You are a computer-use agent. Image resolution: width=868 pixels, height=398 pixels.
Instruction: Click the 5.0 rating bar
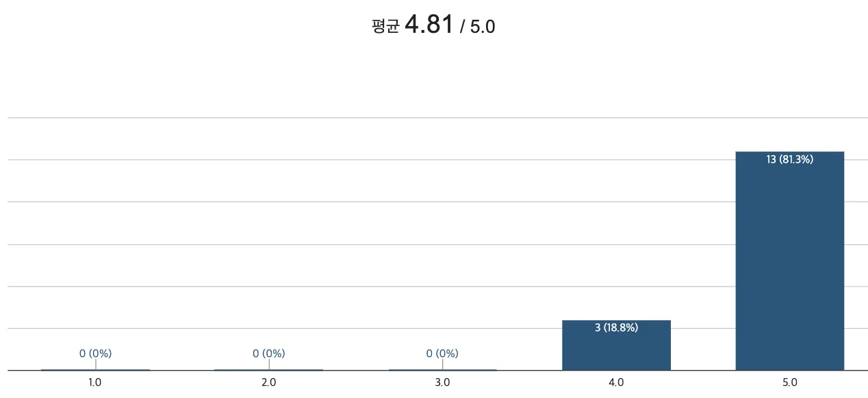[789, 267]
